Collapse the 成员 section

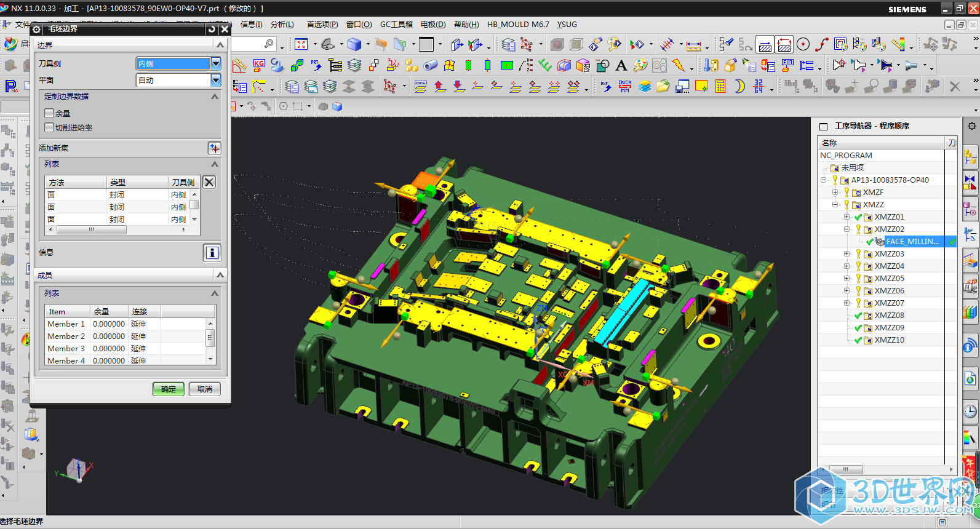coord(220,275)
